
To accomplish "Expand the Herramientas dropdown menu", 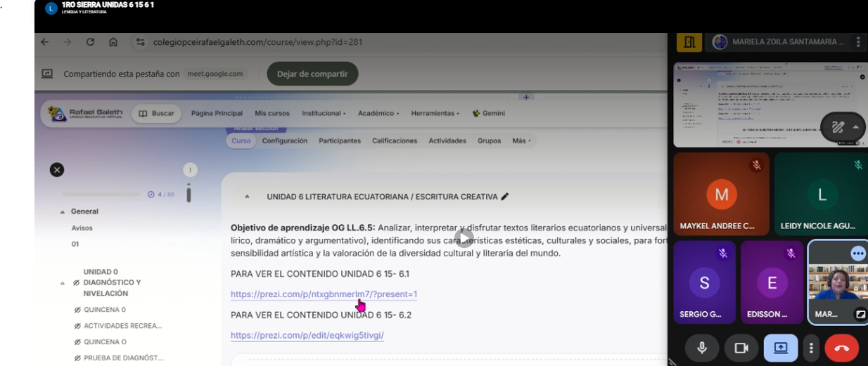I will pyautogui.click(x=434, y=113).
